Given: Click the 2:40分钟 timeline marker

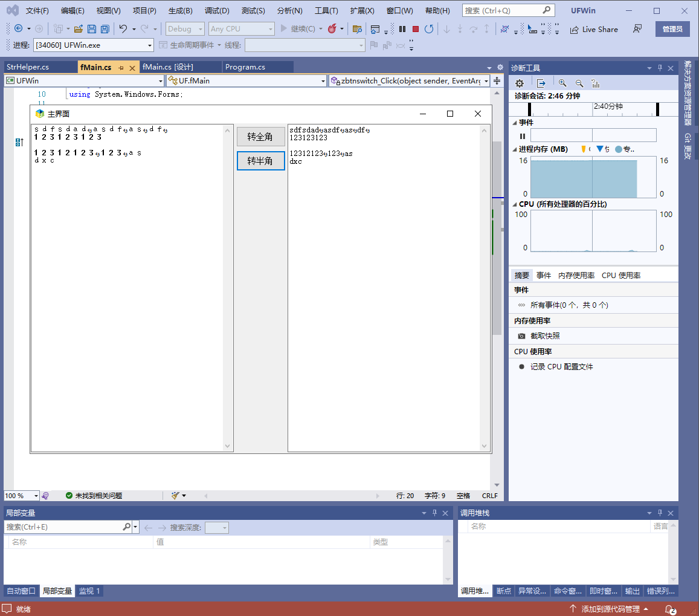Looking at the screenshot, I should pyautogui.click(x=608, y=106).
